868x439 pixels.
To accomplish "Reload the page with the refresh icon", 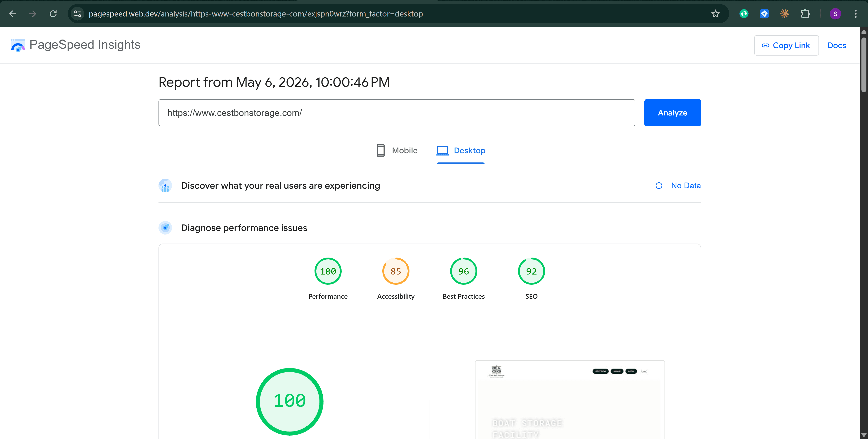I will coord(53,14).
